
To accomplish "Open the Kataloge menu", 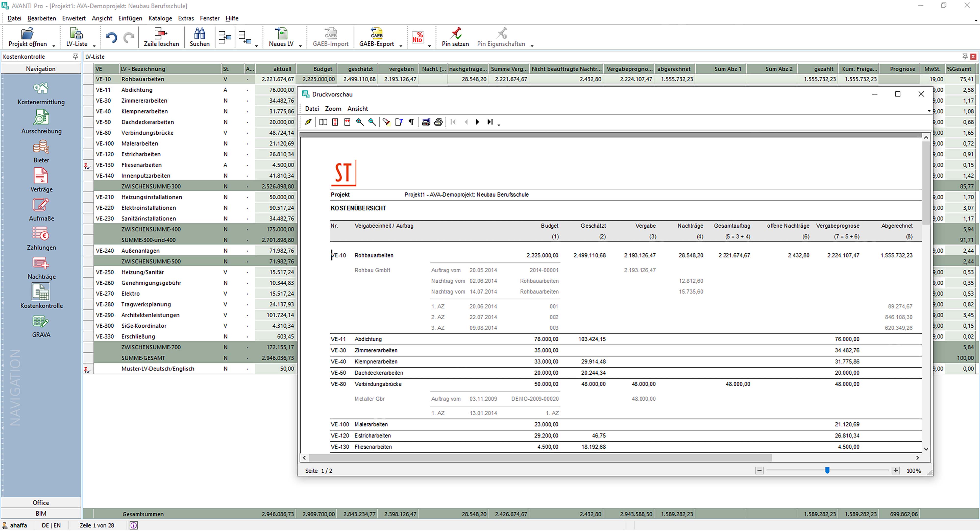I will (160, 18).
